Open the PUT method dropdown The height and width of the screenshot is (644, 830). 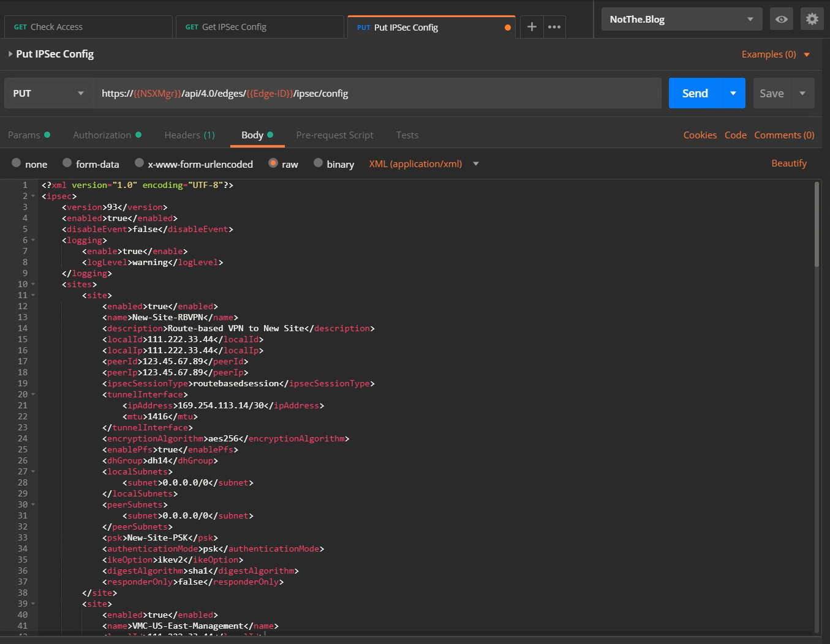48,94
